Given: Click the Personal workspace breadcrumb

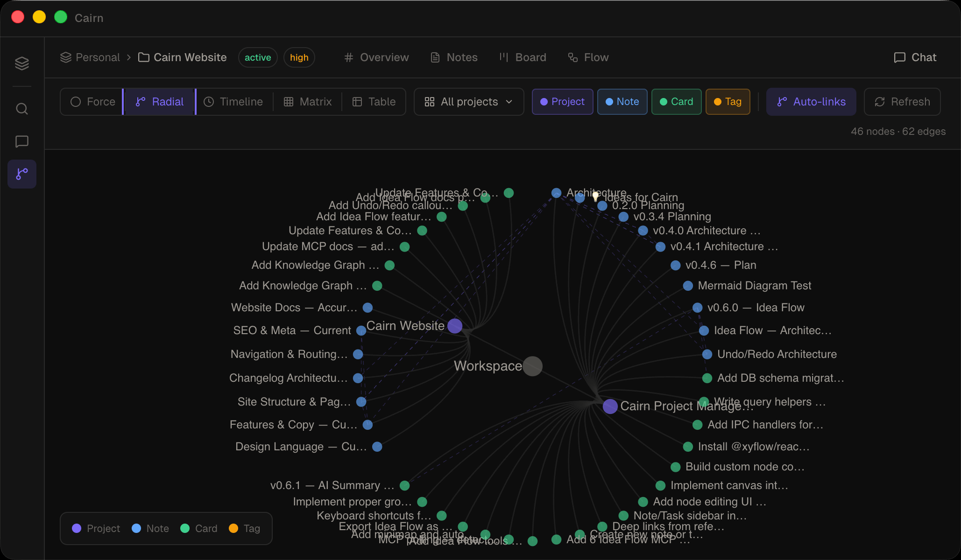Looking at the screenshot, I should tap(90, 57).
